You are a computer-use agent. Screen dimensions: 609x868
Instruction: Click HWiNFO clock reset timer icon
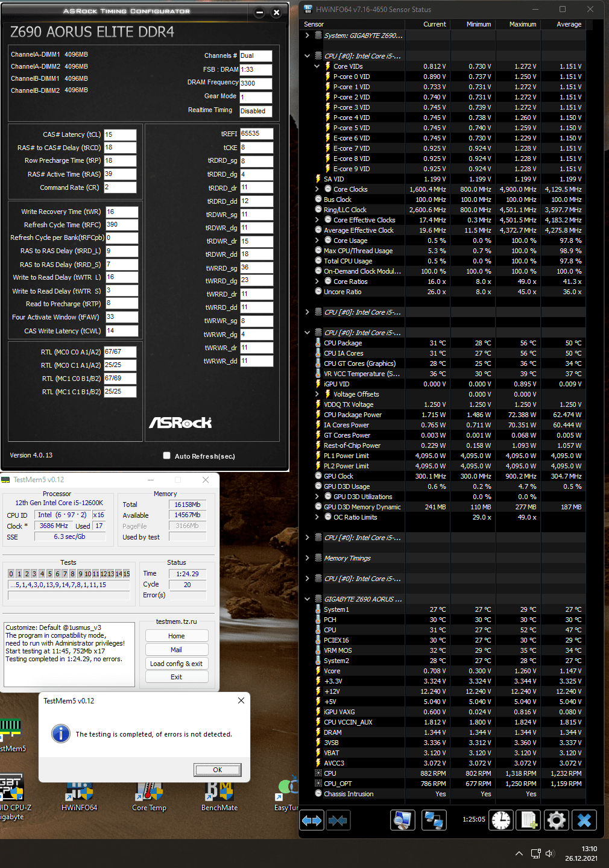point(501,820)
